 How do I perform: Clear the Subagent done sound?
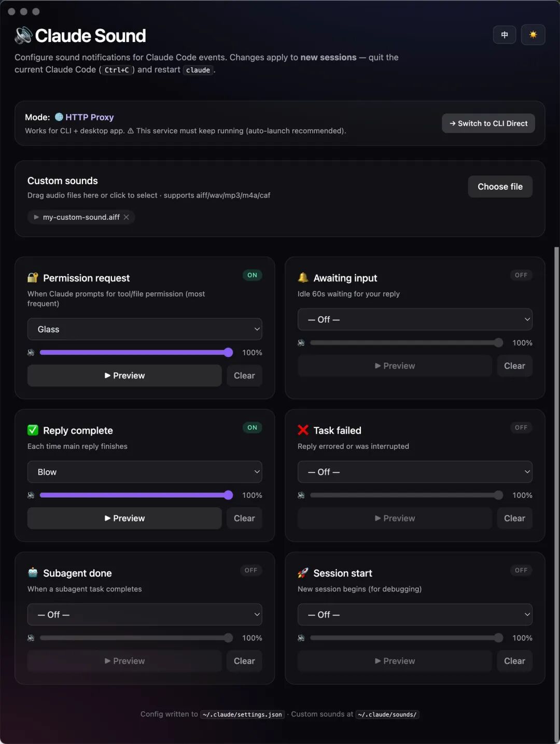(x=244, y=661)
